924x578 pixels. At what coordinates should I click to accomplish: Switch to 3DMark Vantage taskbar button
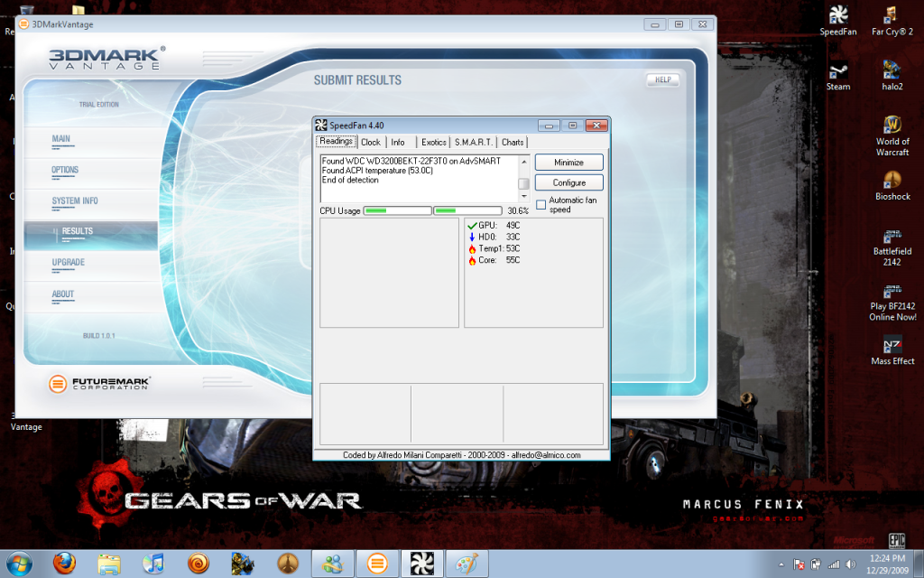377,564
